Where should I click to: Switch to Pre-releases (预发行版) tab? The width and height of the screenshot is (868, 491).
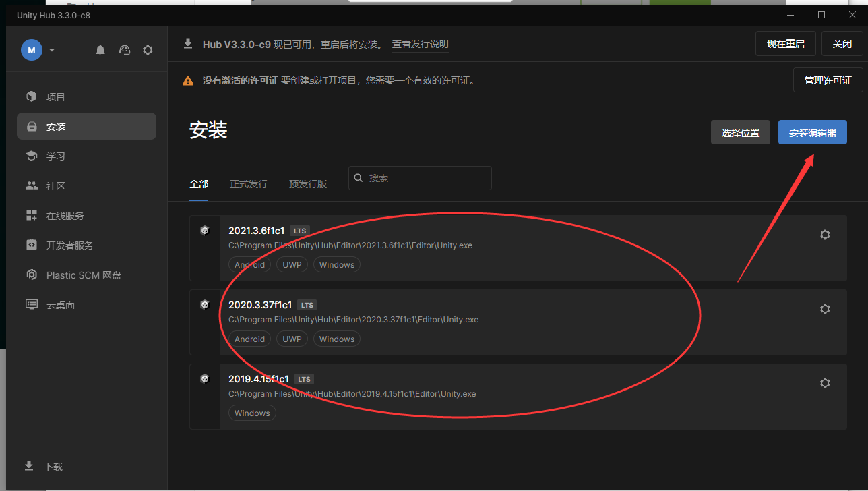[308, 184]
